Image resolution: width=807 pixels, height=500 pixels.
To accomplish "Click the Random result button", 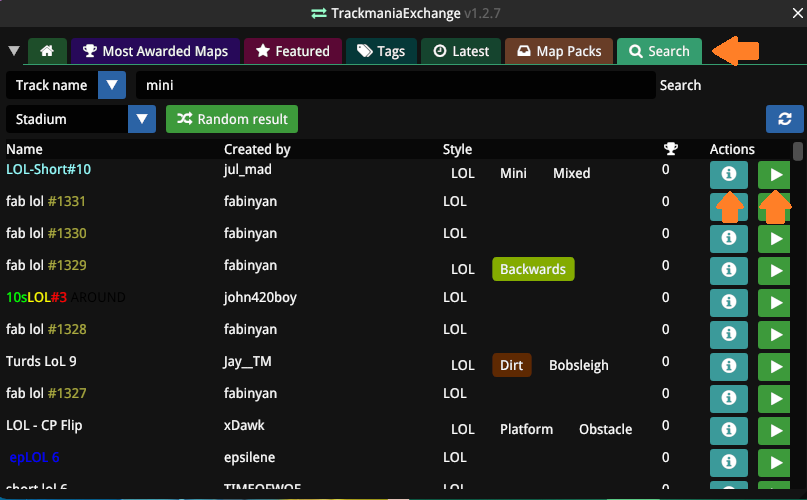I will pyautogui.click(x=232, y=119).
